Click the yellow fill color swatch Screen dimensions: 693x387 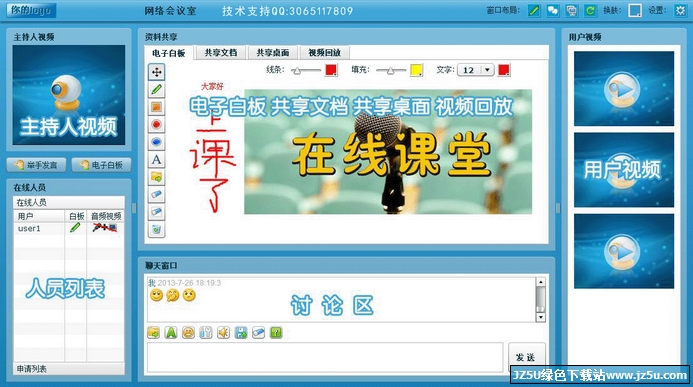click(x=416, y=70)
